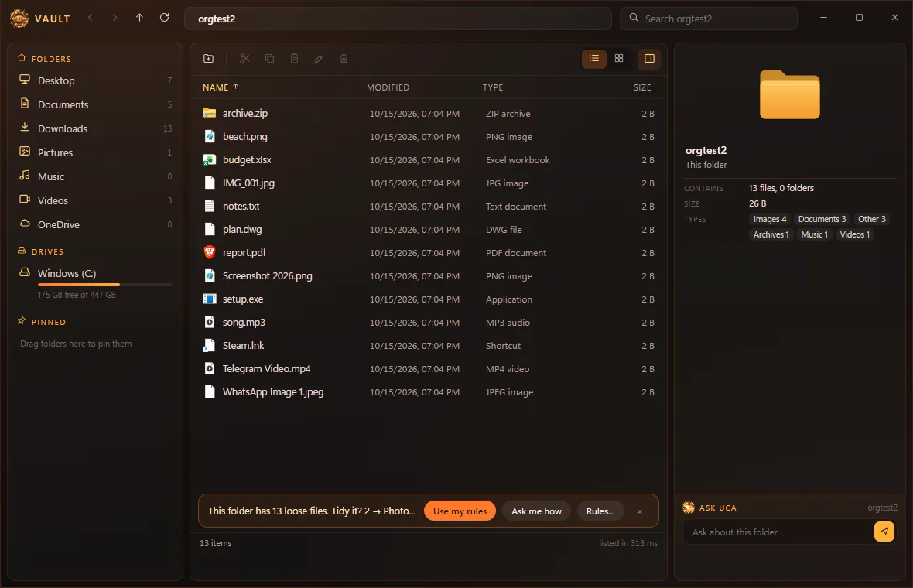Open Downloads in the sidebar
This screenshot has height=588, width=913.
(x=95, y=128)
